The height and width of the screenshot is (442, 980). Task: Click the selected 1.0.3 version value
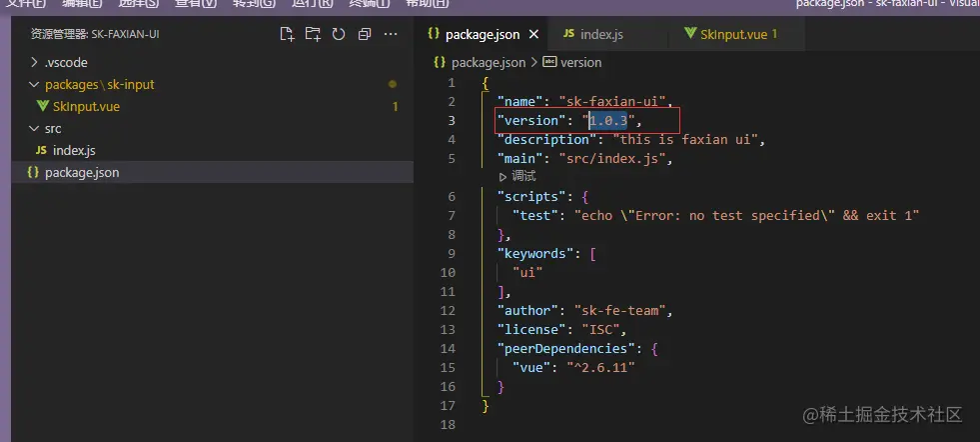coord(608,120)
